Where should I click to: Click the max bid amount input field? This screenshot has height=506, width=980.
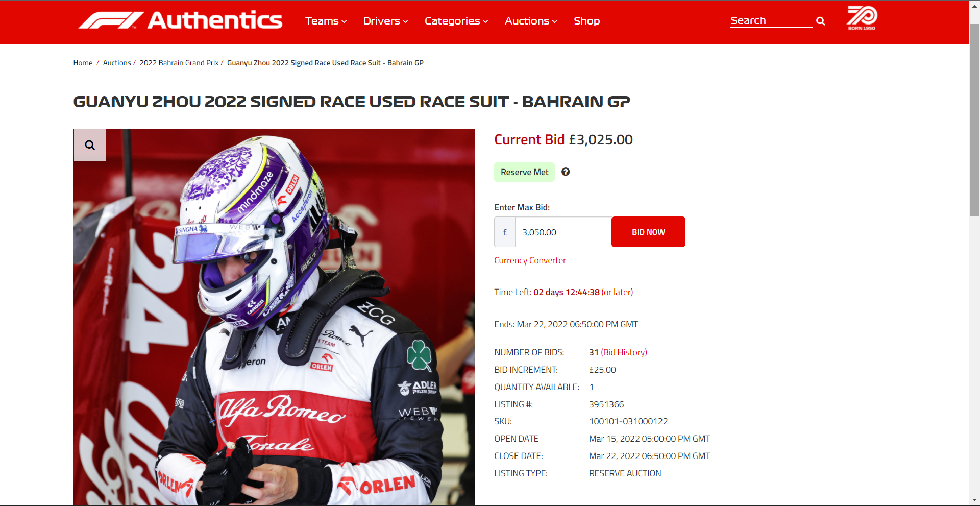click(563, 232)
